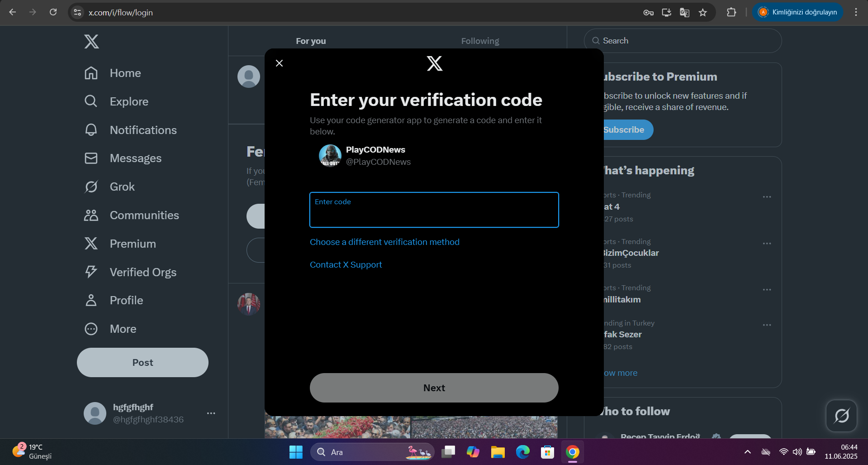Viewport: 868px width, 465px height.
Task: Open the Premium X icon in sidebar
Action: click(91, 244)
